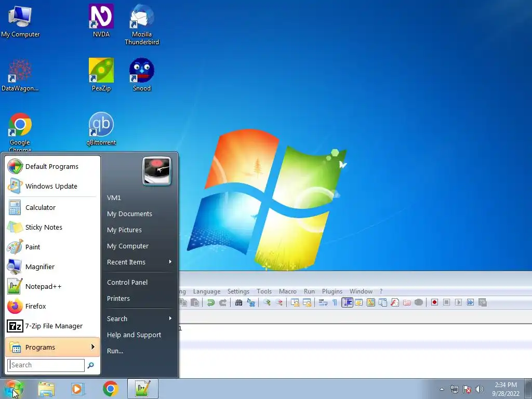
Task: Launch Windows Update from Start menu
Action: click(x=52, y=187)
